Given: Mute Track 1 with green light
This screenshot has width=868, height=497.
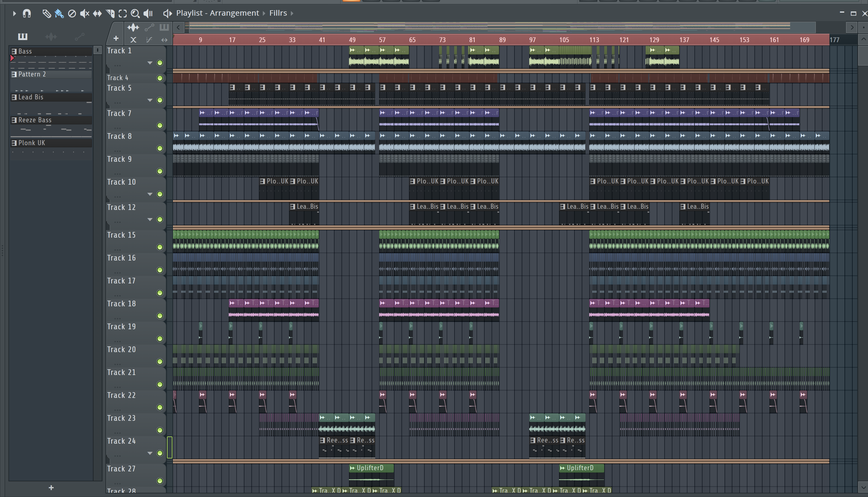Looking at the screenshot, I should (x=159, y=63).
